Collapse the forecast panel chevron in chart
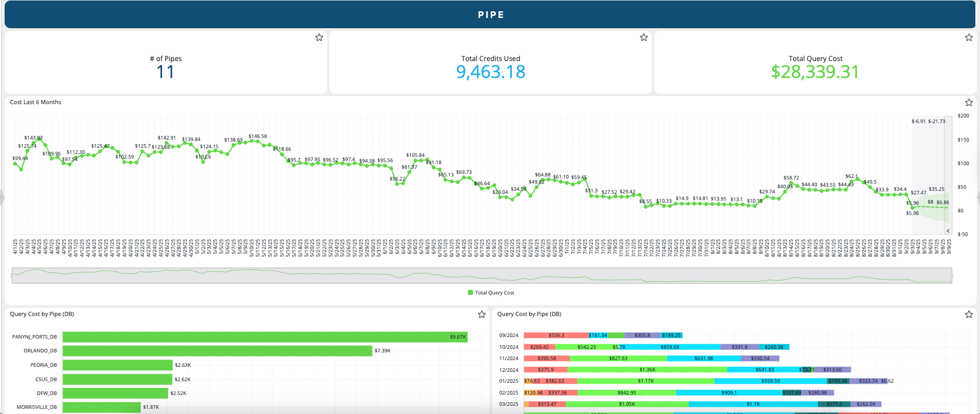 point(948,231)
